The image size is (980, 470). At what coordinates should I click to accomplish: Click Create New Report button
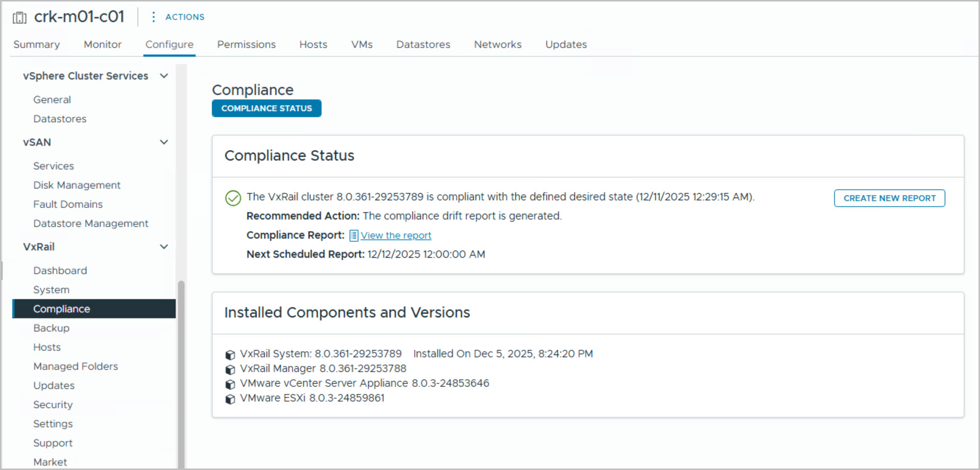coord(889,198)
